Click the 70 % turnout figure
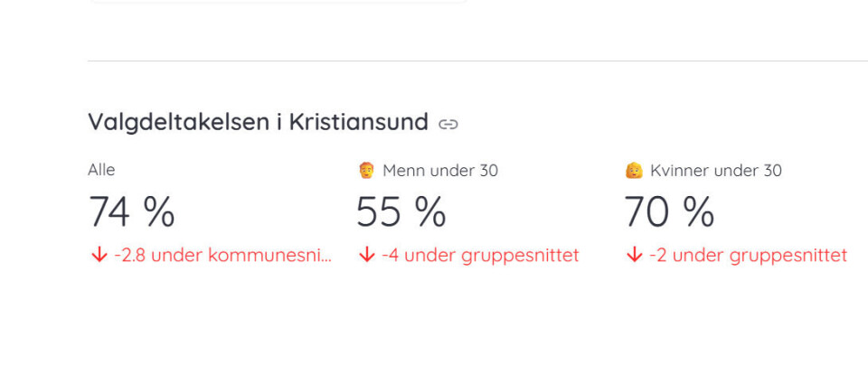This screenshot has height=365, width=868. coord(669,211)
